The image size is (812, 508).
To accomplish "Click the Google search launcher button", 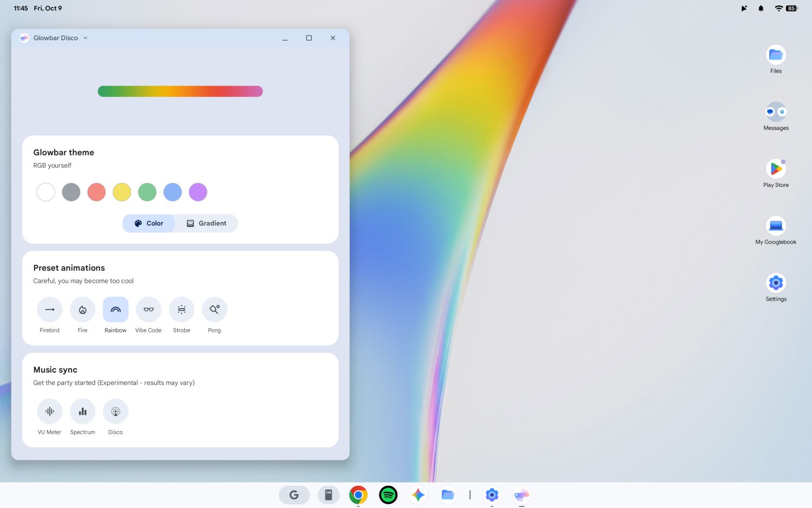I will [x=294, y=494].
